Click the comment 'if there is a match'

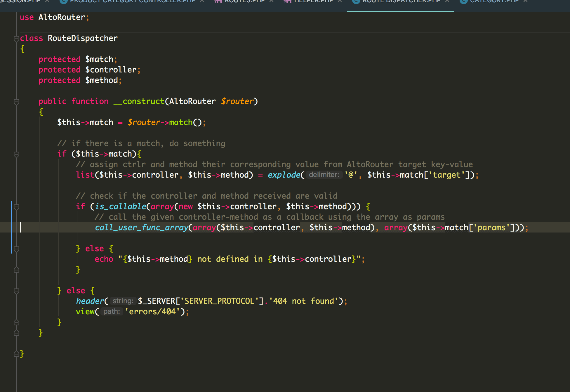click(x=141, y=143)
